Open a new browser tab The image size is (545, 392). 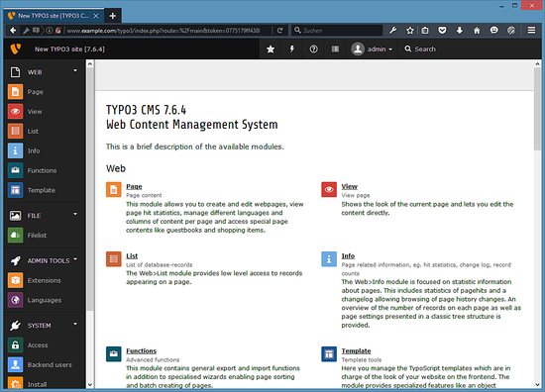click(113, 16)
